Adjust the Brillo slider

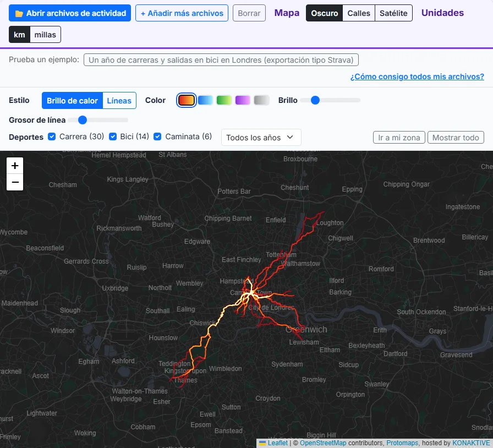click(330, 100)
